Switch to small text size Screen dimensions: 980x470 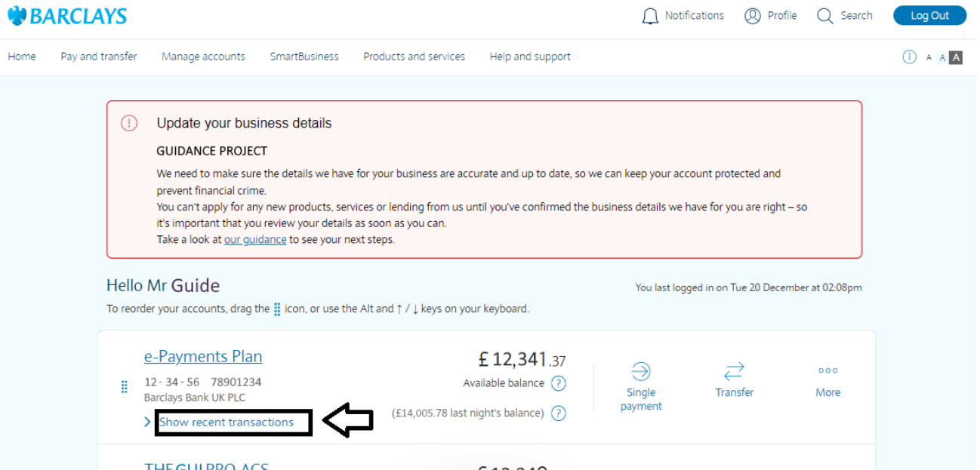[x=929, y=57]
